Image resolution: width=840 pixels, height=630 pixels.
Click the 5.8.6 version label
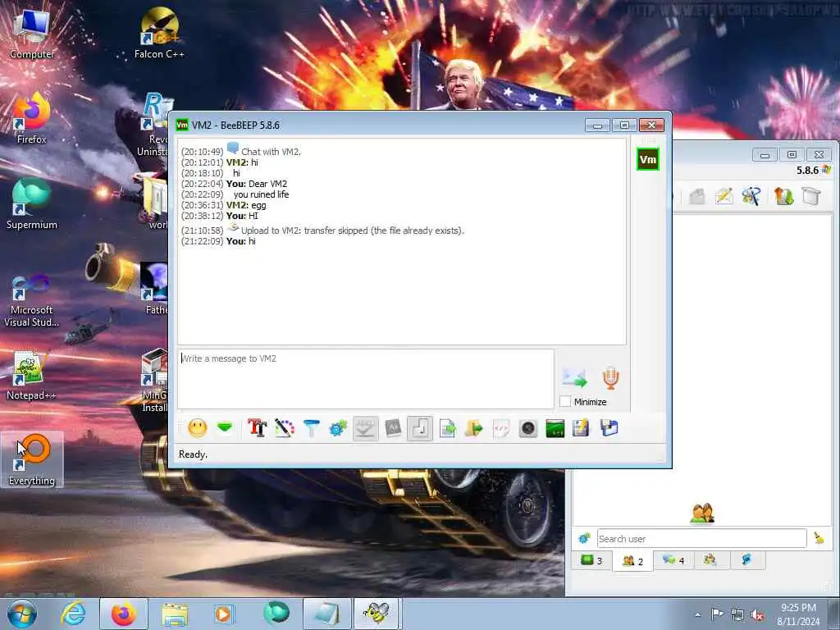[x=807, y=171]
